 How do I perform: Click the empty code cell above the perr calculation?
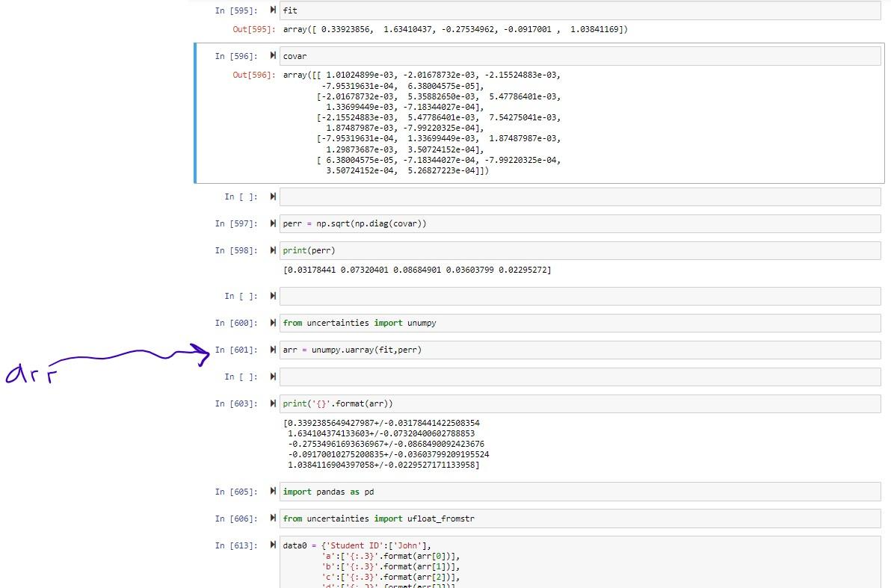[523, 196]
